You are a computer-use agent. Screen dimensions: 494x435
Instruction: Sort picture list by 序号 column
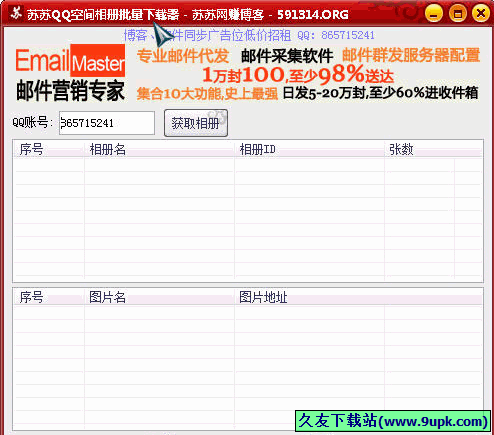49,297
